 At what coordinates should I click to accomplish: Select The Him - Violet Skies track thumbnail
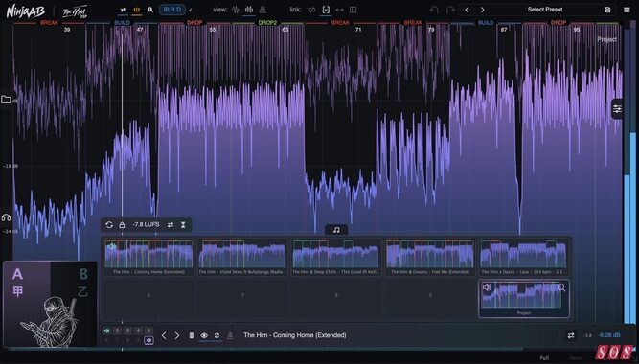pos(242,258)
